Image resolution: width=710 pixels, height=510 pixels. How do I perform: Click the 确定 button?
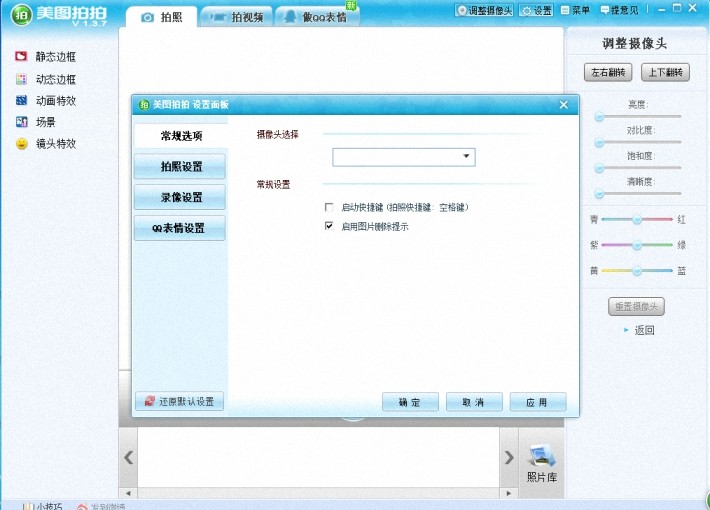pyautogui.click(x=410, y=402)
